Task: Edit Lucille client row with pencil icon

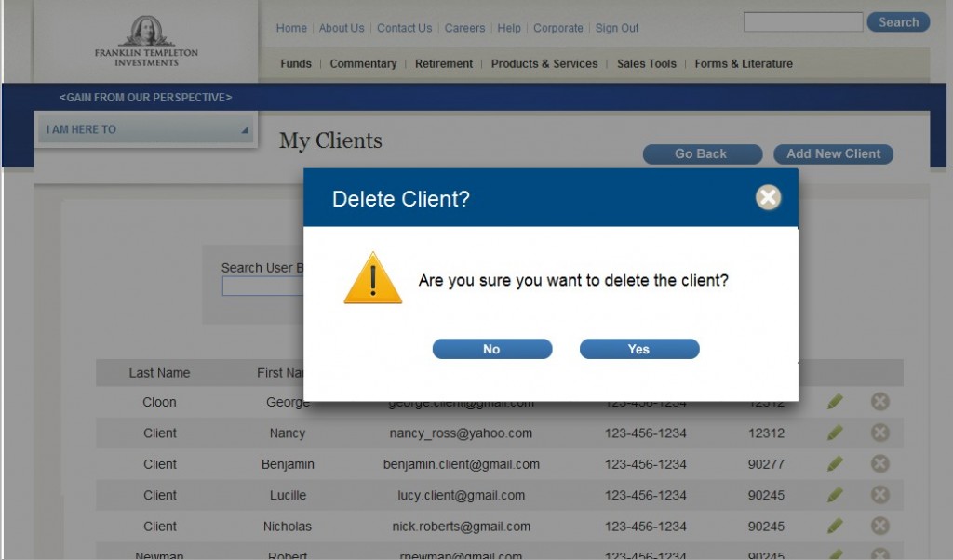Action: (835, 494)
